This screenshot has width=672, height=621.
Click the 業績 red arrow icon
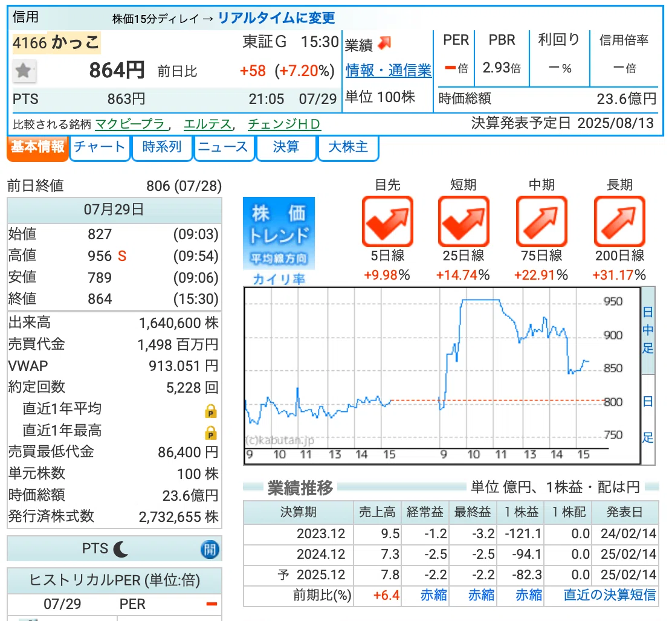tap(385, 43)
